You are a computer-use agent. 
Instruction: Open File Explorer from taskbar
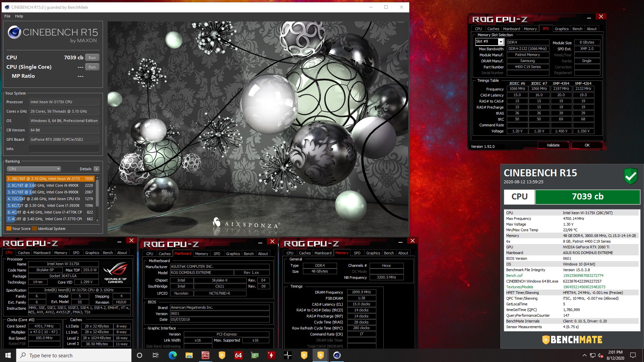point(189,355)
